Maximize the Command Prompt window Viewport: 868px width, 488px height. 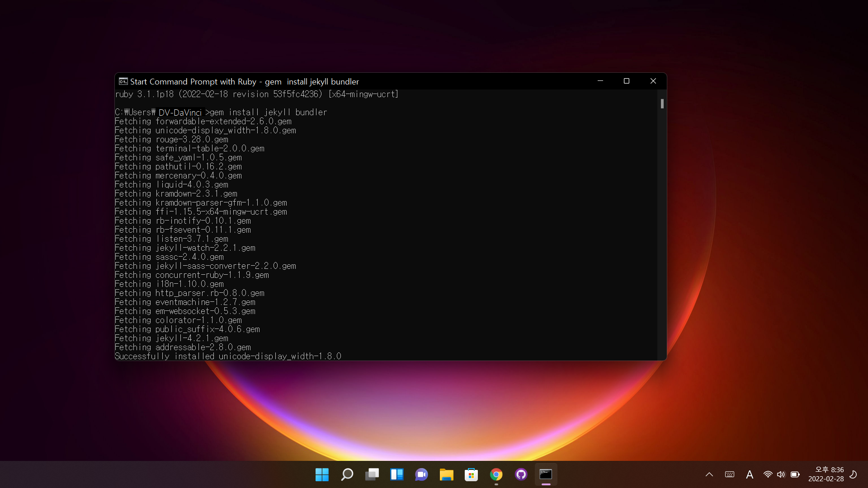tap(626, 81)
